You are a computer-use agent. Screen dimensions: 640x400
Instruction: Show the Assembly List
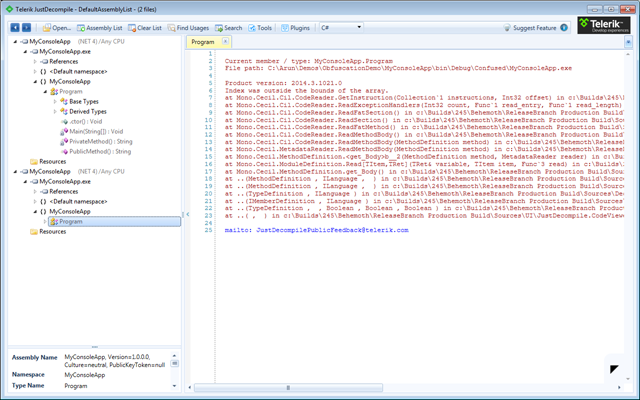(102, 28)
